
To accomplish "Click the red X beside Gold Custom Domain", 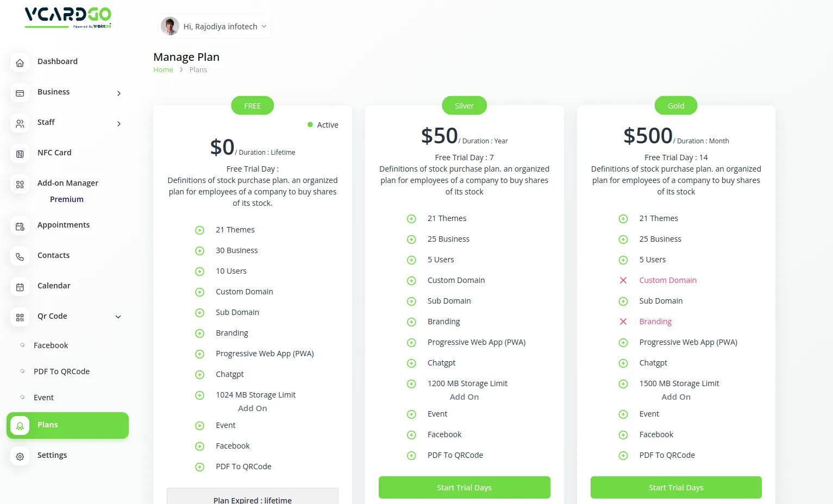I will coord(623,280).
